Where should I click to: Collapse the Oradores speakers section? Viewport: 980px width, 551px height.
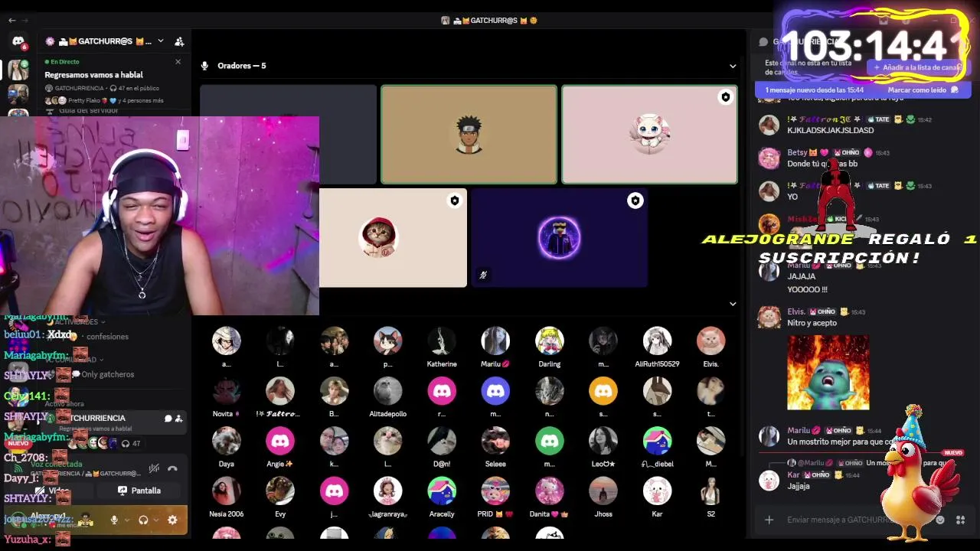pos(733,66)
